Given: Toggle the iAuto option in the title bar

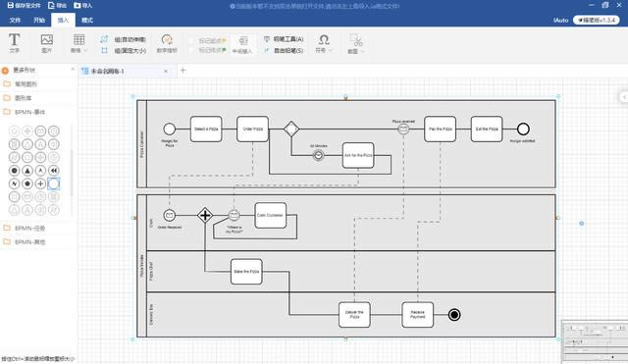Looking at the screenshot, I should pos(560,20).
